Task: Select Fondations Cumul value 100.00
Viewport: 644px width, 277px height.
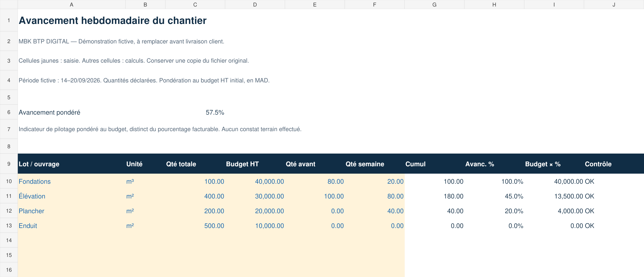Action: pos(434,181)
